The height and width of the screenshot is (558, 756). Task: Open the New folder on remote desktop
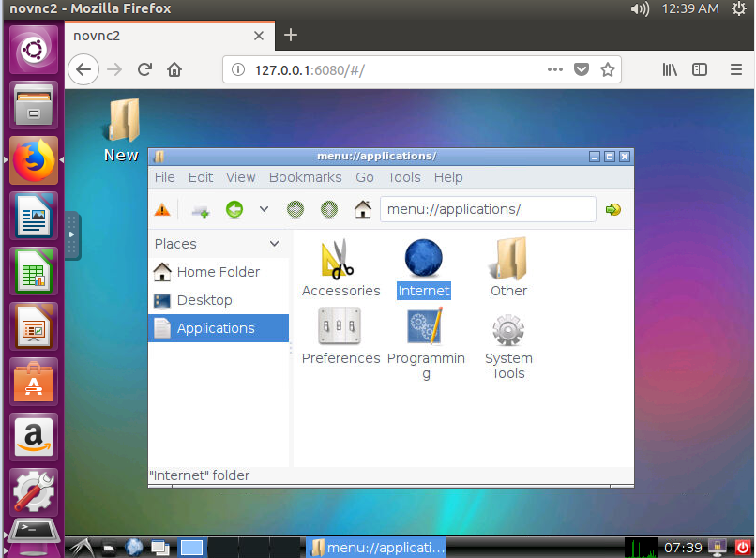[122, 129]
